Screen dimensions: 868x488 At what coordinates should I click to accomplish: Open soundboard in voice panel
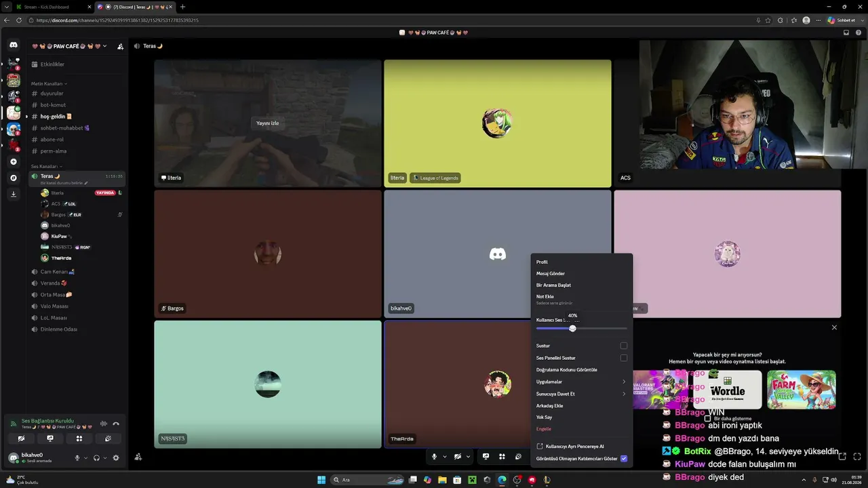[x=108, y=439]
